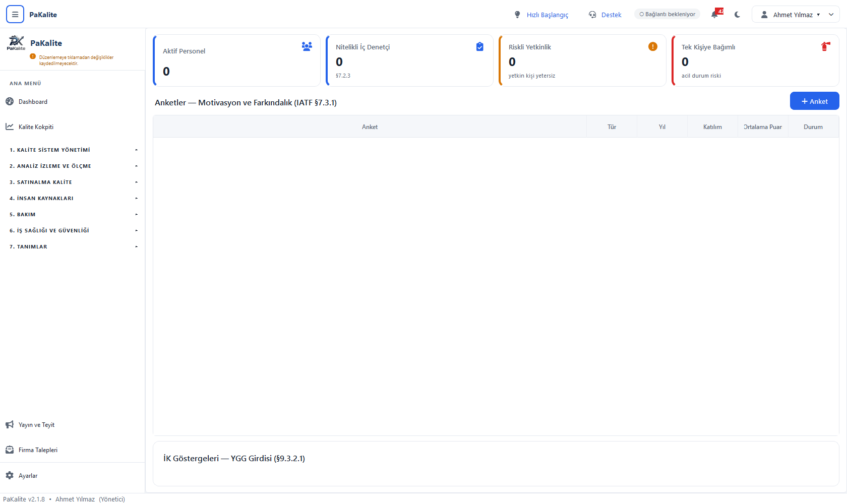This screenshot has height=504, width=847.
Task: Sort by Anket column header
Action: click(x=370, y=127)
